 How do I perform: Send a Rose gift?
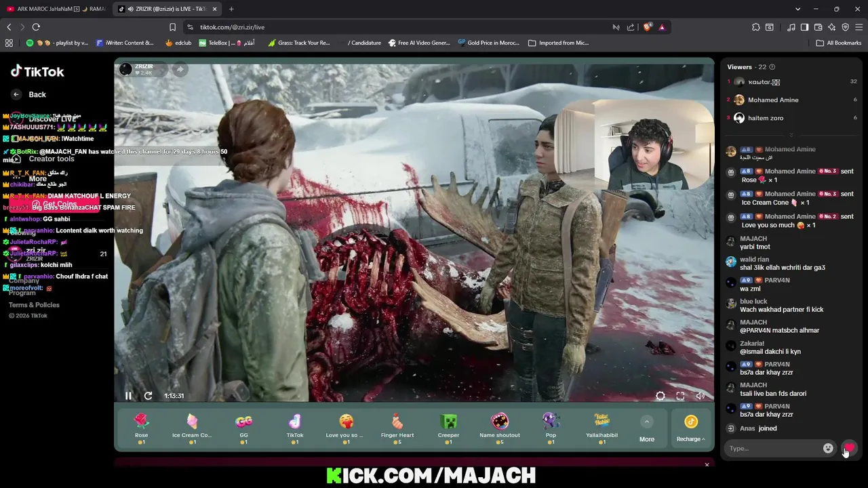(x=141, y=428)
